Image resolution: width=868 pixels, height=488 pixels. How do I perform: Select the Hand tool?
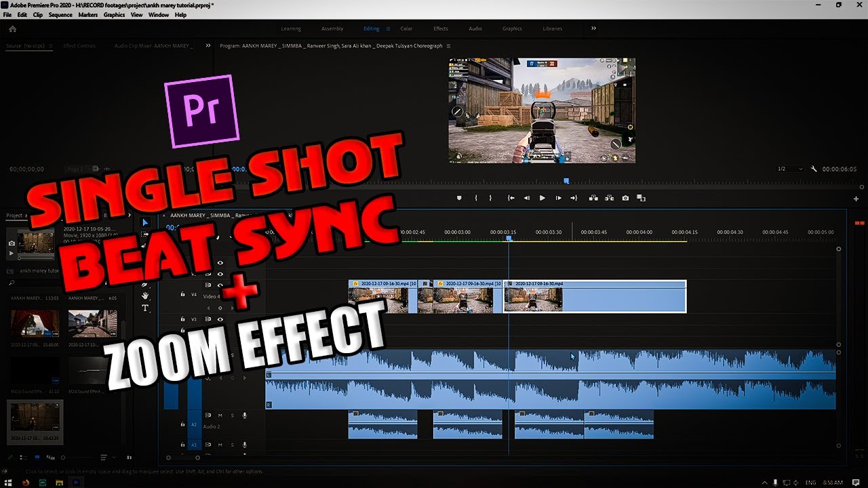[145, 296]
